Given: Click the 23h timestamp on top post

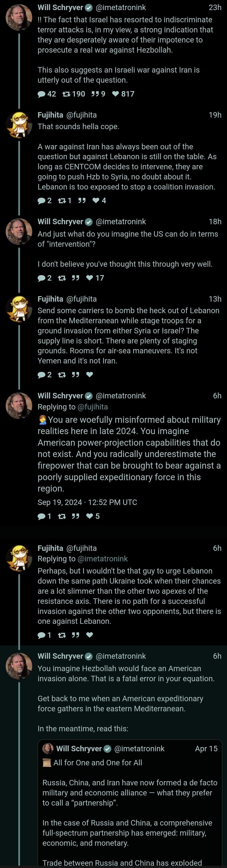Looking at the screenshot, I should [215, 7].
